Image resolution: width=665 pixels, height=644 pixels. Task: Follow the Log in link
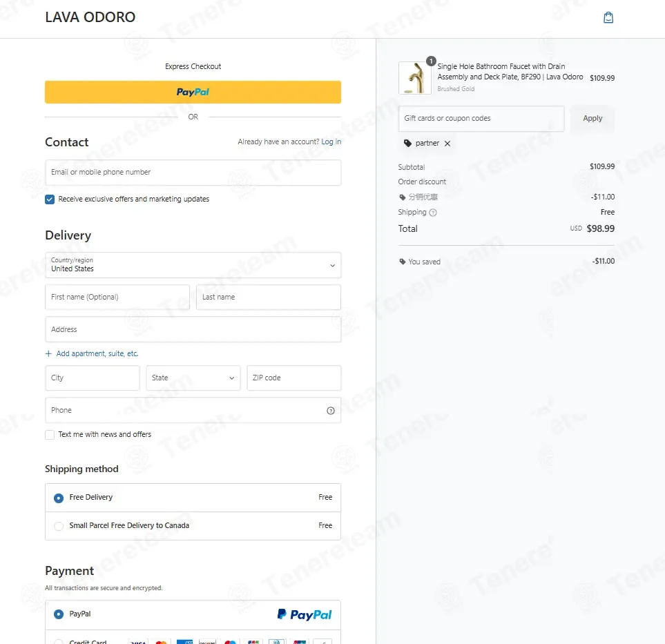tap(331, 142)
